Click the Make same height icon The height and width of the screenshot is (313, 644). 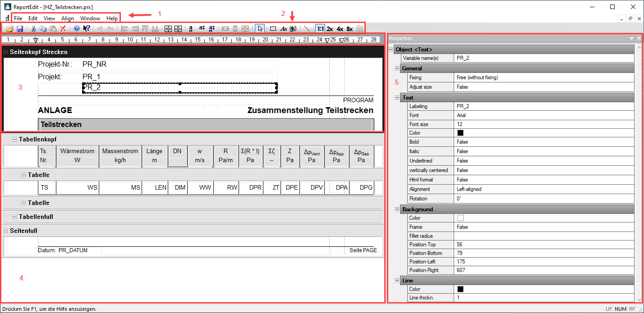point(235,28)
